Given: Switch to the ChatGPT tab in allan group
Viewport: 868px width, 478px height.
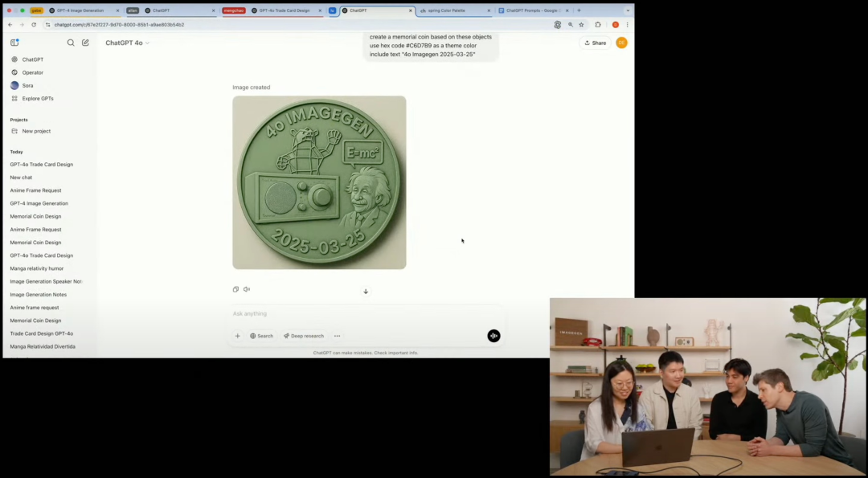Looking at the screenshot, I should tap(179, 10).
